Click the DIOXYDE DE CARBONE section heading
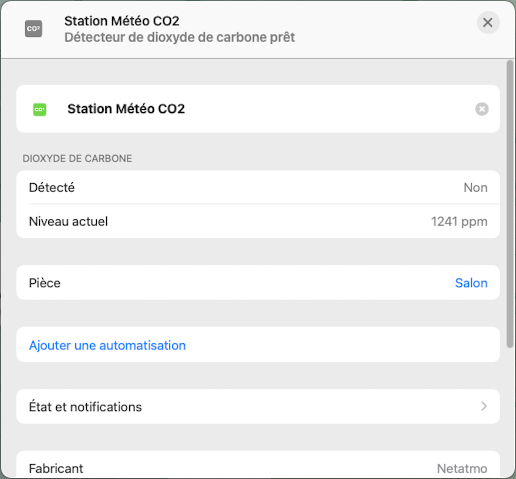516x479 pixels. 77,158
